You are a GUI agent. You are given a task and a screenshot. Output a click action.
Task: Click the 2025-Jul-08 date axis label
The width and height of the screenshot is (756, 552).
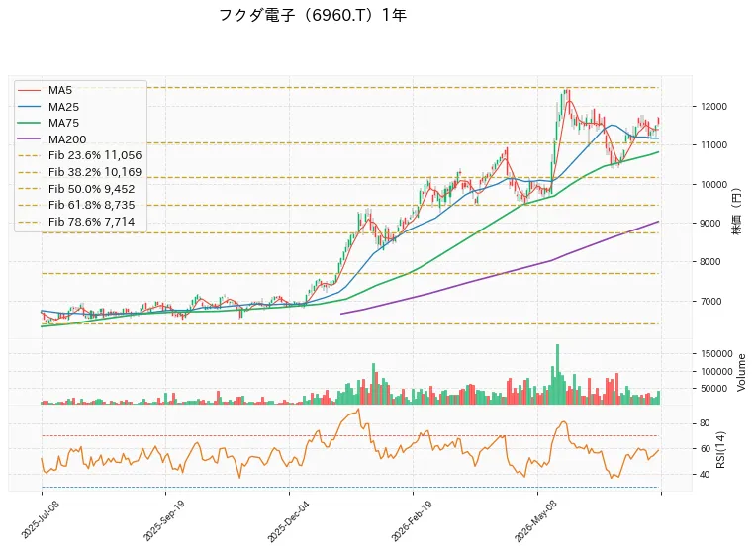tap(37, 519)
